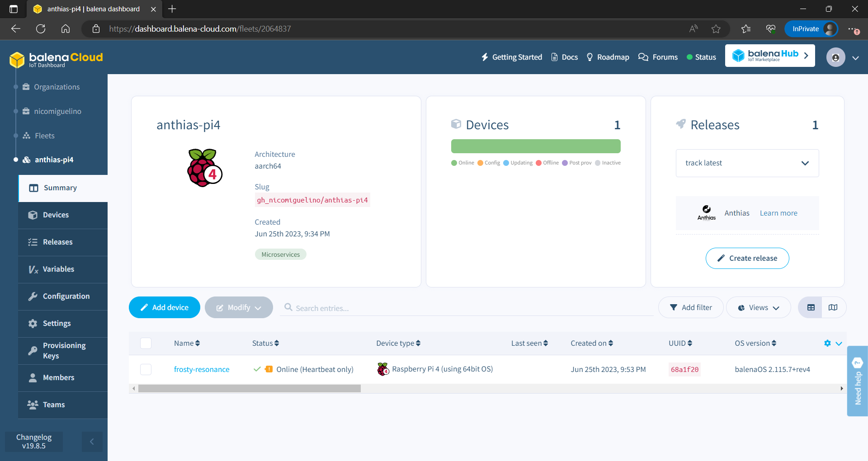Screen dimensions: 868x461
Task: Collapse the sidebar with the chevron
Action: coord(92,442)
